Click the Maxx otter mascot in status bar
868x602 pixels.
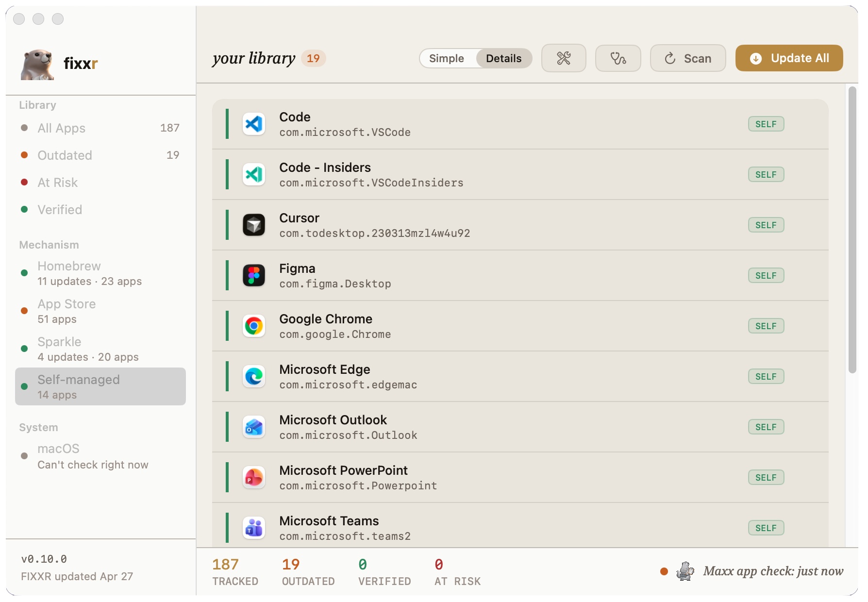(686, 571)
